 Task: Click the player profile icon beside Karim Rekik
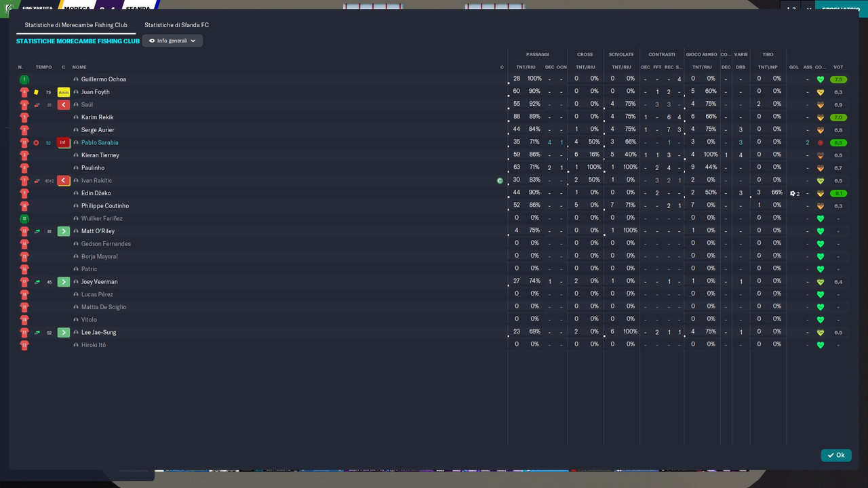(76, 118)
